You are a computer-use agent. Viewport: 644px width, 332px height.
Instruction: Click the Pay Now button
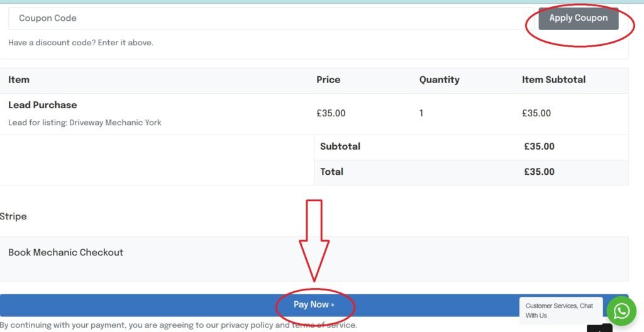[x=314, y=305]
